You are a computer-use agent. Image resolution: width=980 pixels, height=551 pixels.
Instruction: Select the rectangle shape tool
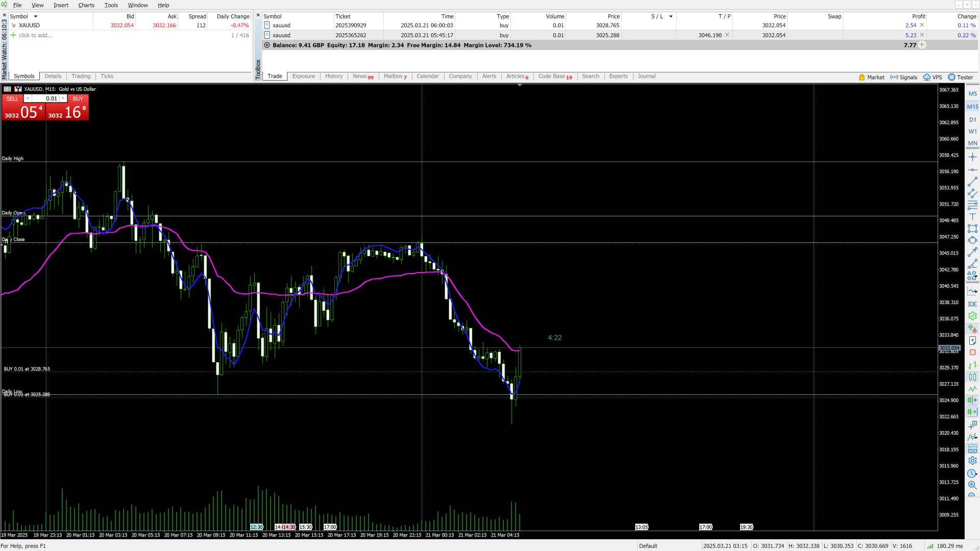coord(972,229)
